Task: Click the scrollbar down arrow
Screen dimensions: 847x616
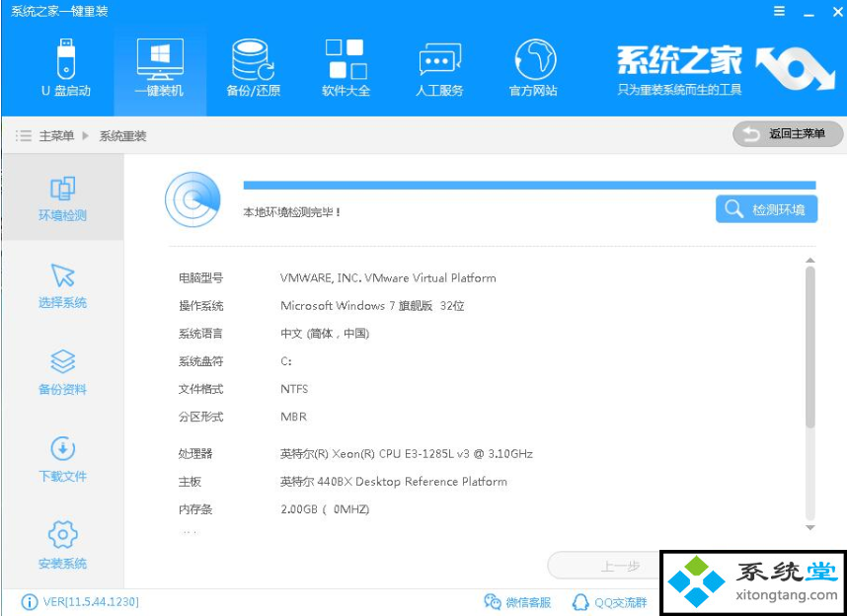Action: [809, 527]
